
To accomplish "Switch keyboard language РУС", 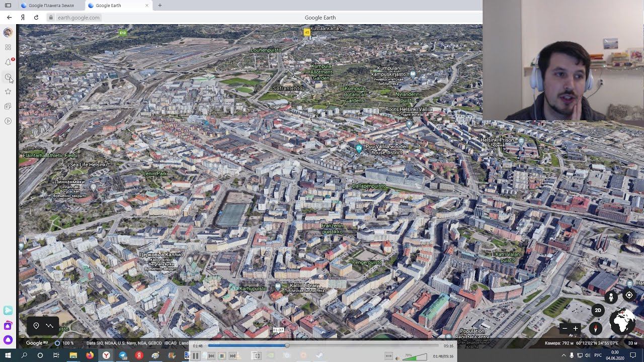I will 598,355.
